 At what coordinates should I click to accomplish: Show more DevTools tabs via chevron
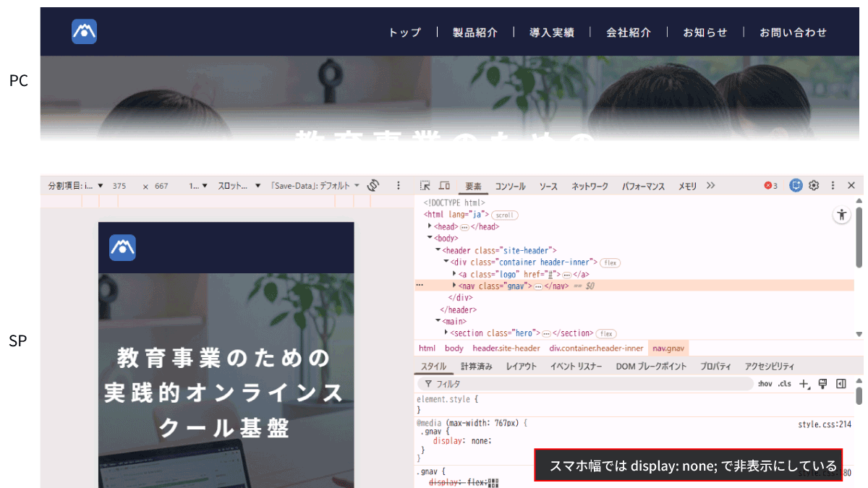coord(711,186)
